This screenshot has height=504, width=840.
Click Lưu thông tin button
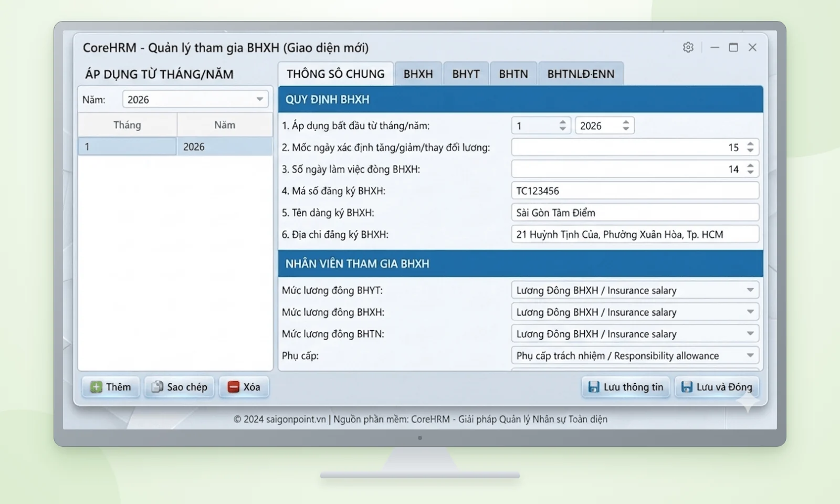tap(626, 387)
